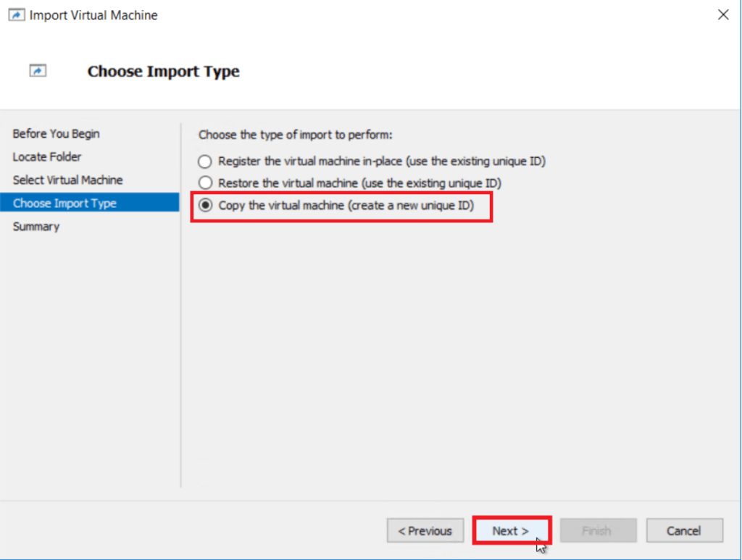Close the Import Virtual Machine window
Image resolution: width=742 pixels, height=560 pixels.
tap(722, 14)
